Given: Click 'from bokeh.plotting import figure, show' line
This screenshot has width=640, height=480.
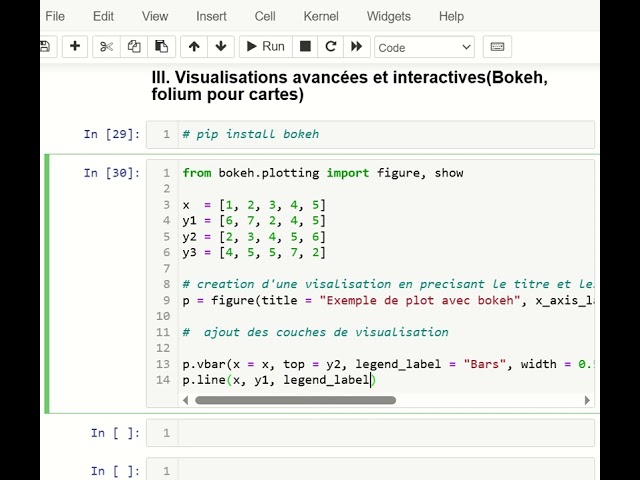Looking at the screenshot, I should 323,173.
